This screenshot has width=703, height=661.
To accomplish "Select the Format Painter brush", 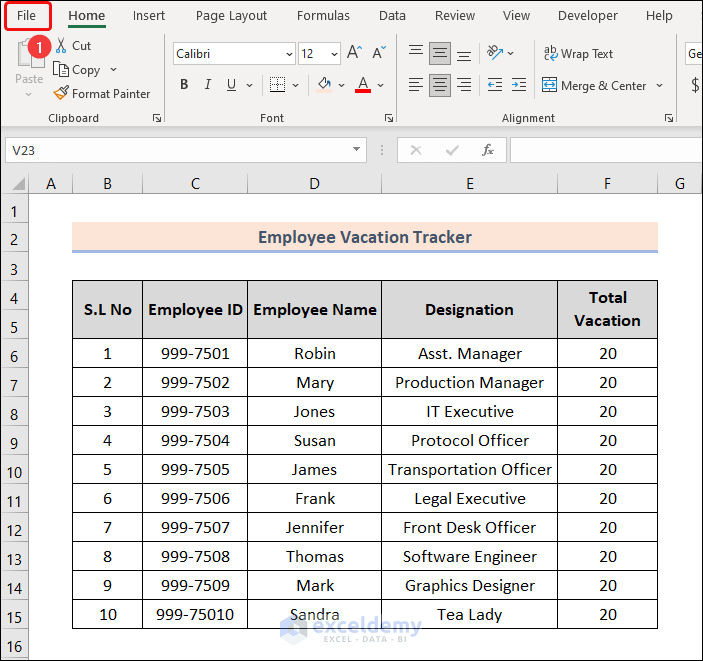I will coord(61,93).
